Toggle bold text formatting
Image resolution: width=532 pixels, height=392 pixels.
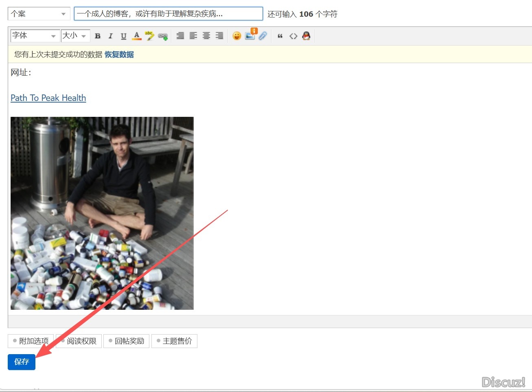(x=98, y=36)
